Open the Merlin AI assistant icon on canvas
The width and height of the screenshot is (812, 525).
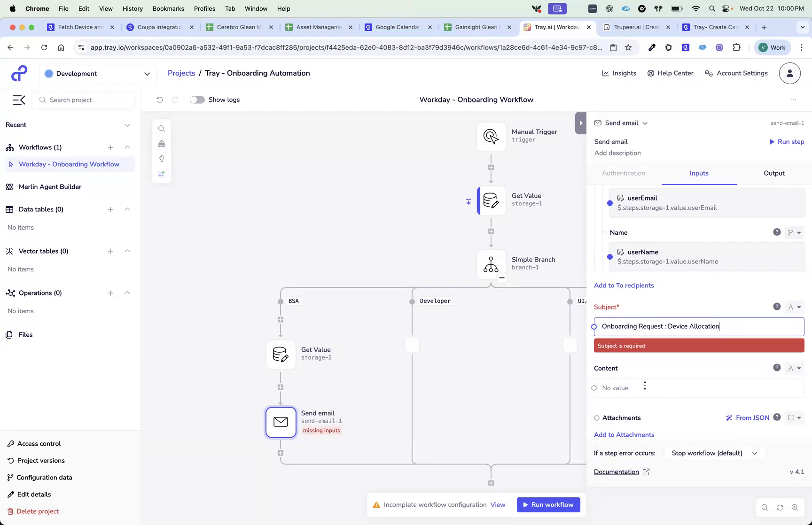pos(162,174)
